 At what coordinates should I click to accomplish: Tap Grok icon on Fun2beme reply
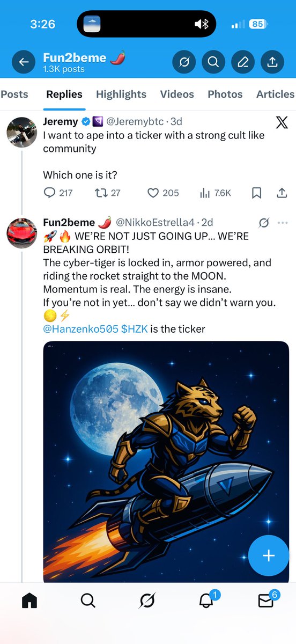coord(264,222)
